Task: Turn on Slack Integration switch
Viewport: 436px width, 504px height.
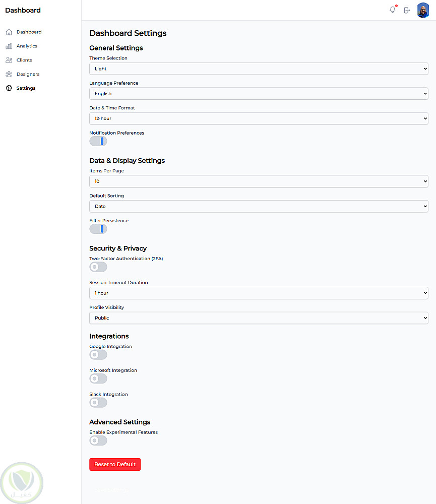Action: (98, 403)
